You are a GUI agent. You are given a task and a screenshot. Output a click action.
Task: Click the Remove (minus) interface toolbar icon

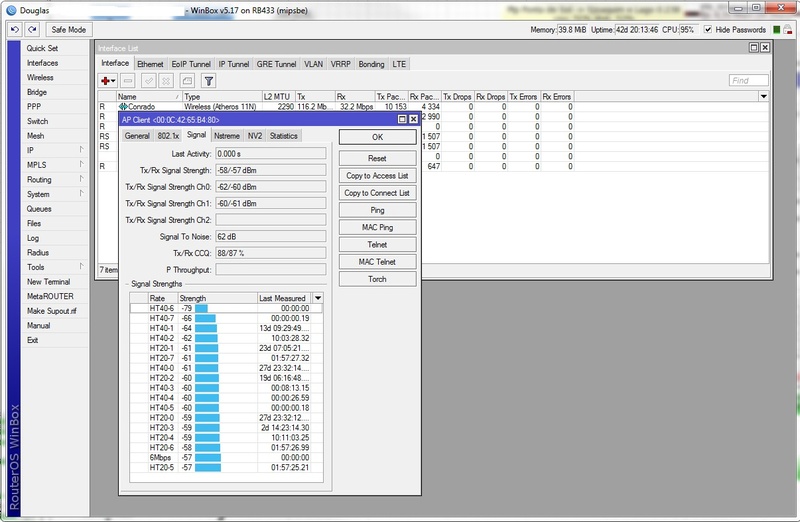tap(130, 81)
